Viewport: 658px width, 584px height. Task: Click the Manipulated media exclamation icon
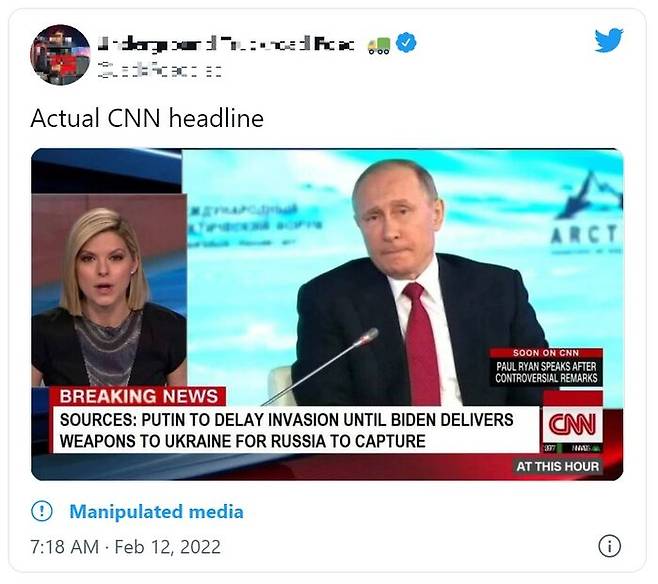point(42,512)
